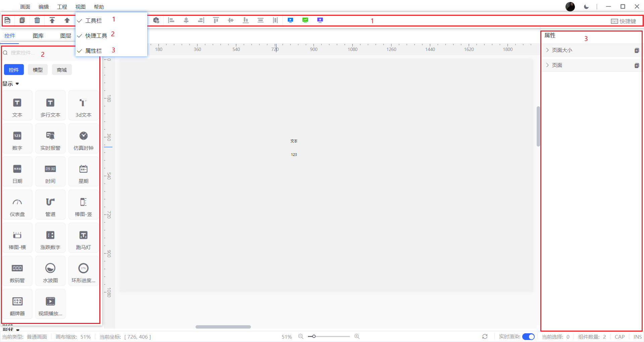
Task: Click the delete trash icon
Action: [37, 20]
